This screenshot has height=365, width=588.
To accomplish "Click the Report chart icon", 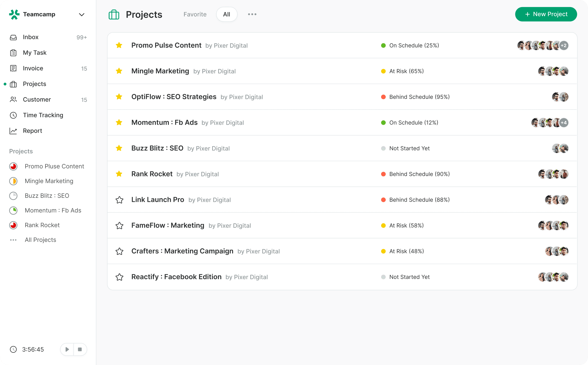I will tap(13, 131).
